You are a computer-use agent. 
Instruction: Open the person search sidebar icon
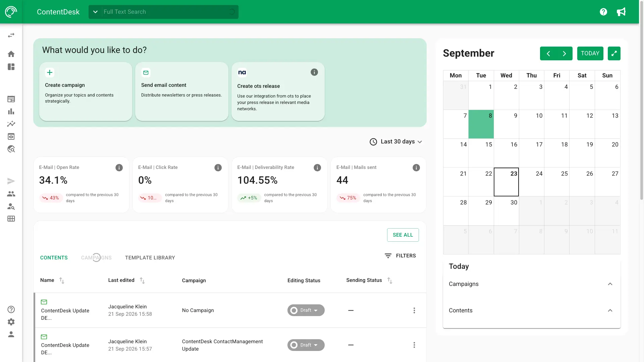click(x=11, y=206)
